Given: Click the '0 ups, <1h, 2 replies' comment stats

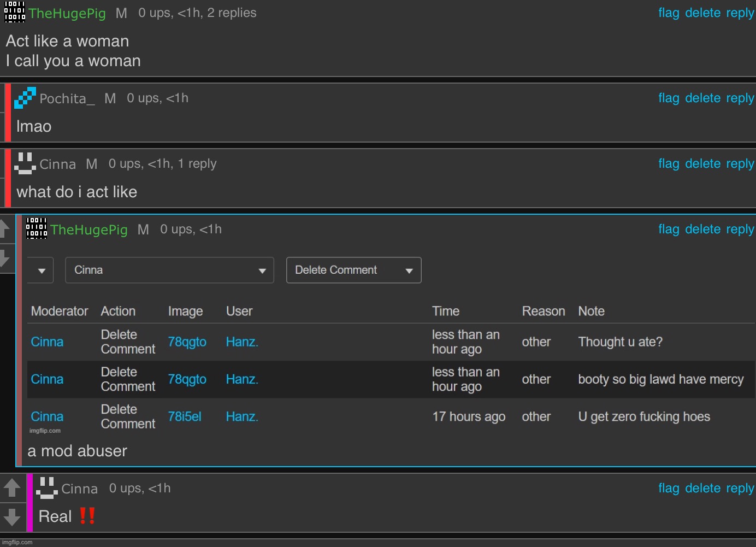Looking at the screenshot, I should pyautogui.click(x=197, y=13).
